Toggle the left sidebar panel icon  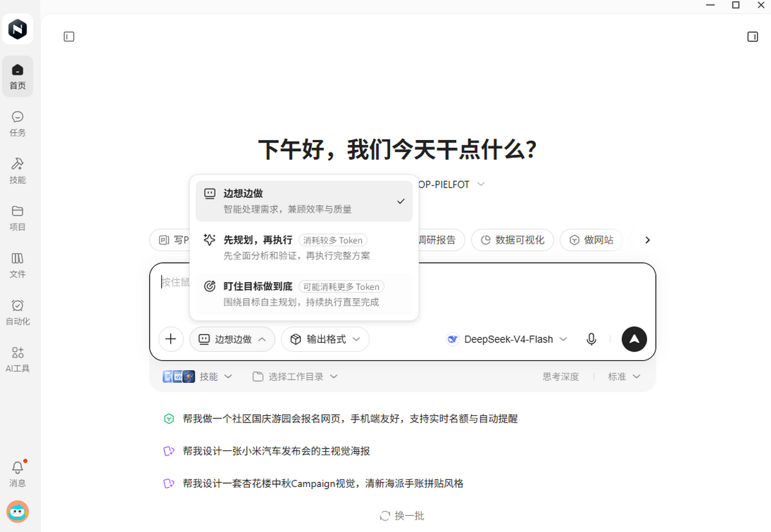pyautogui.click(x=69, y=37)
